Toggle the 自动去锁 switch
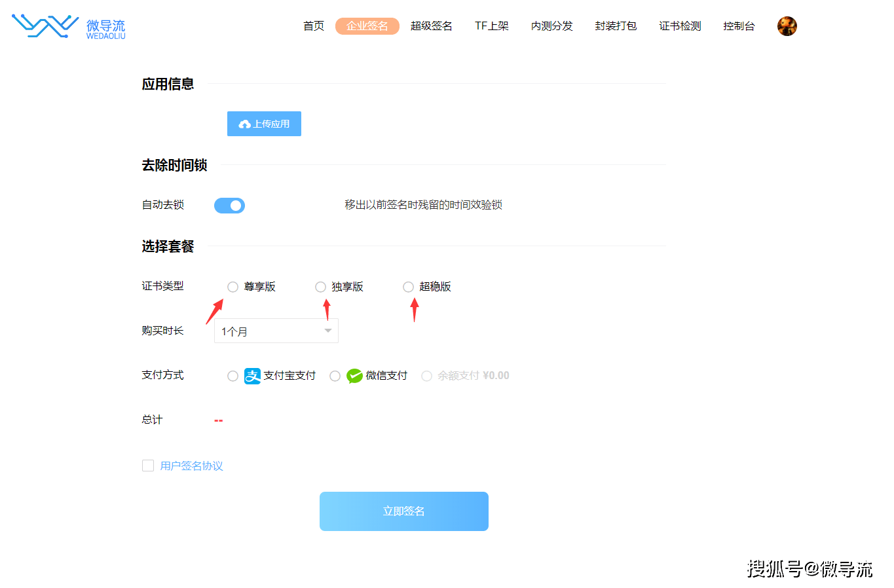This screenshot has width=894, height=588. click(229, 206)
